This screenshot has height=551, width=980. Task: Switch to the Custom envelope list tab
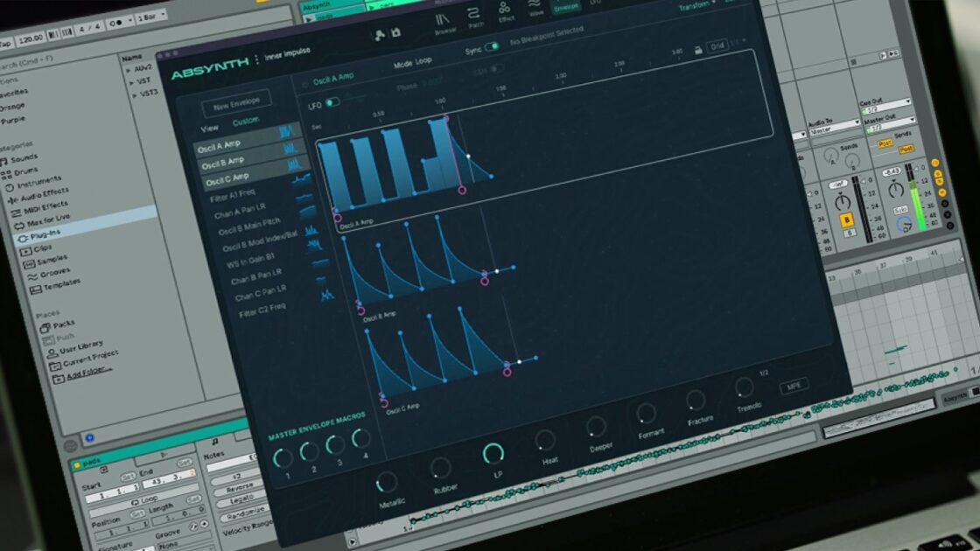(x=245, y=122)
